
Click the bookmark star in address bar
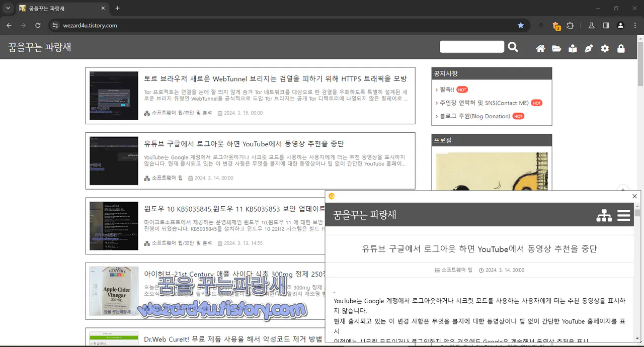pos(521,25)
